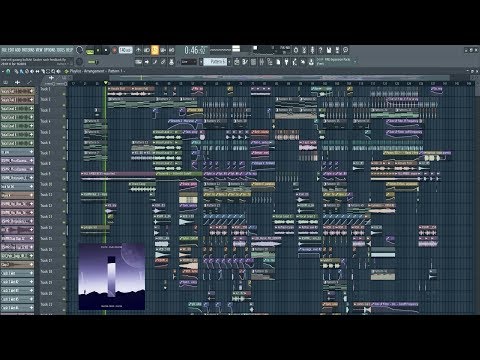This screenshot has width=480, height=360.
Task: Click arrow right of the pattern selector
Action: click(x=229, y=62)
